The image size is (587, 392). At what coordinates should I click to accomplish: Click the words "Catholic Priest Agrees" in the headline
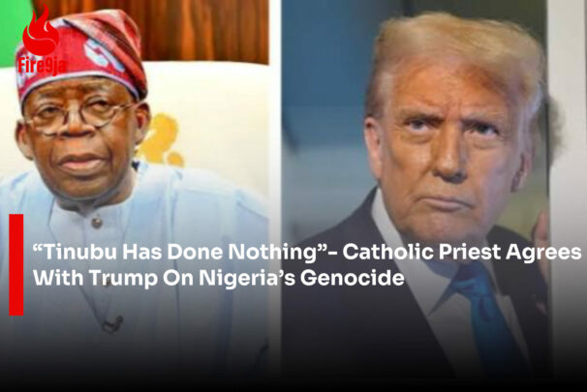[462, 252]
